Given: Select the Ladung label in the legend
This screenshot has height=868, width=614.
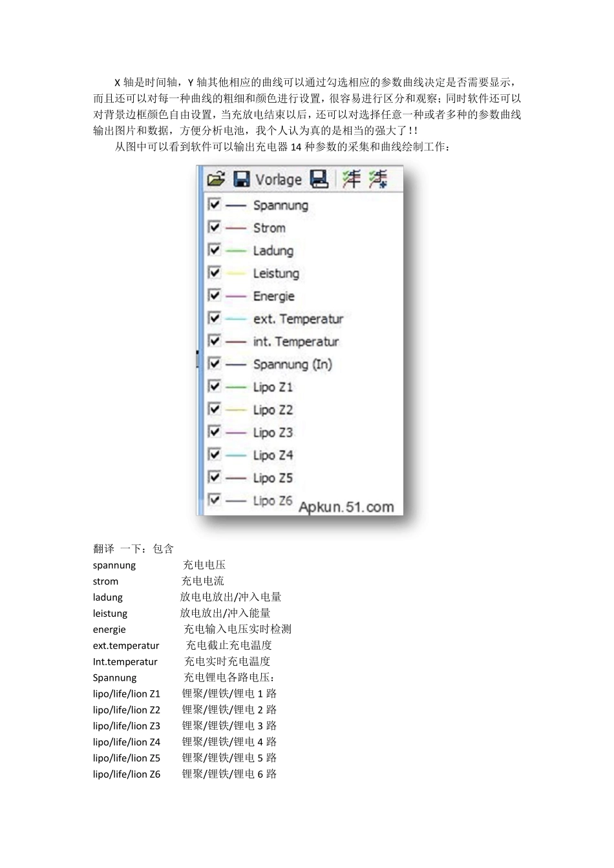Looking at the screenshot, I should point(273,251).
